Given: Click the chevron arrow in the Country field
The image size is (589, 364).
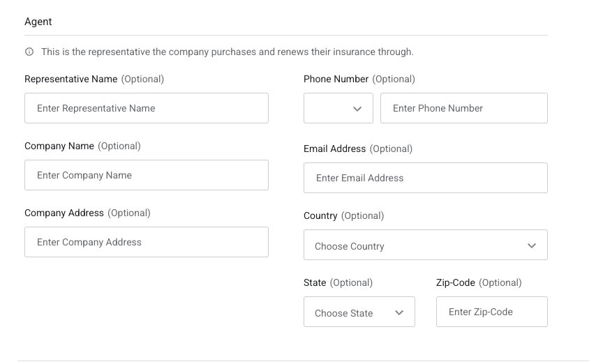Looking at the screenshot, I should click(532, 245).
